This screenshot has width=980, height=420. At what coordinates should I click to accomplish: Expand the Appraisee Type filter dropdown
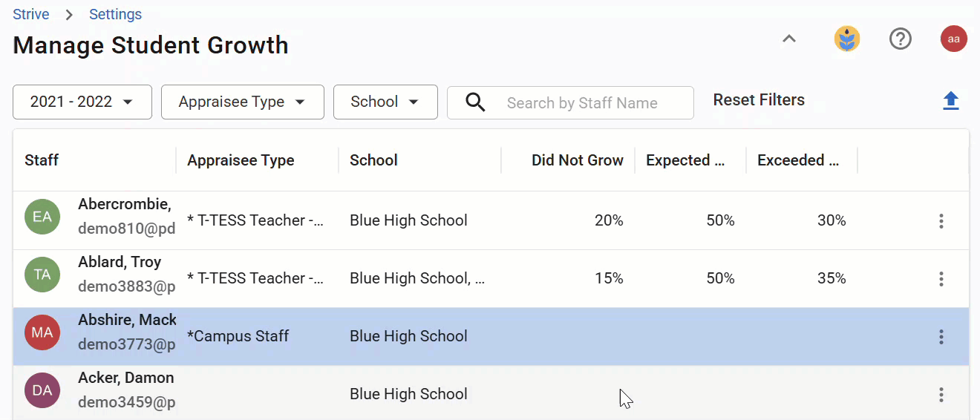243,102
